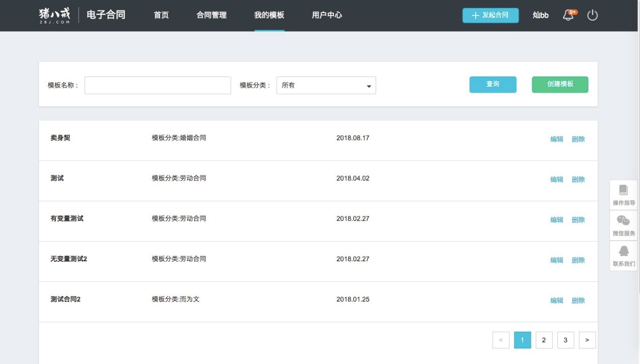Open the 微信服务 WeChat sidebar icon
The height and width of the screenshot is (364, 640).
point(623,226)
